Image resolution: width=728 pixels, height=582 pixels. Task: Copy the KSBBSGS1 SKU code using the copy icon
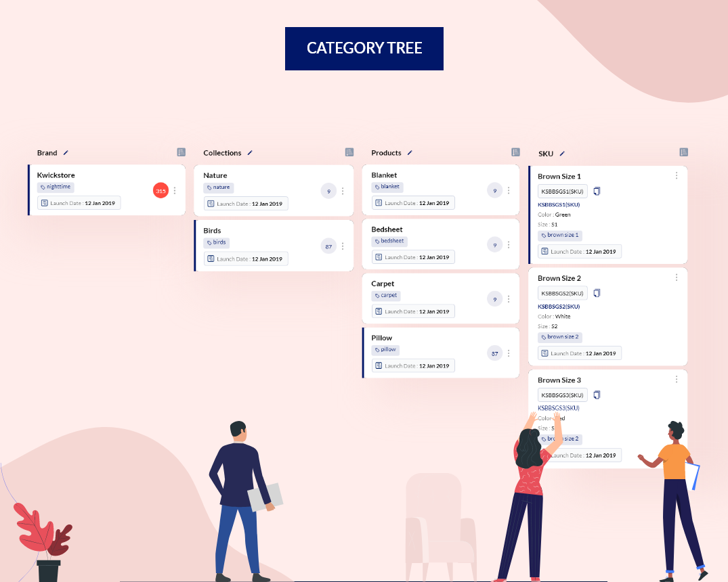pyautogui.click(x=597, y=191)
